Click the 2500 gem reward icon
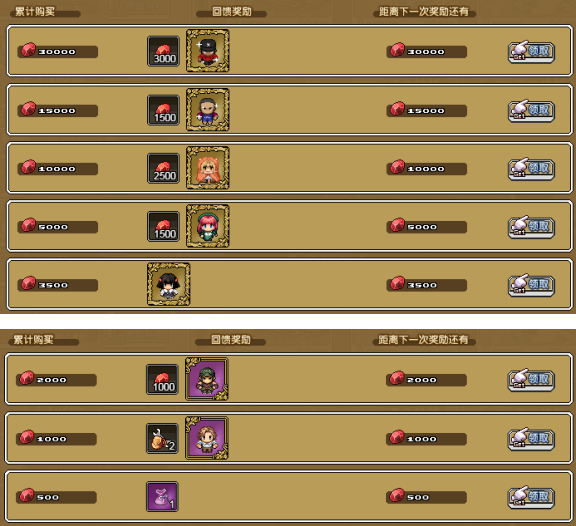This screenshot has height=526, width=576. click(x=163, y=168)
